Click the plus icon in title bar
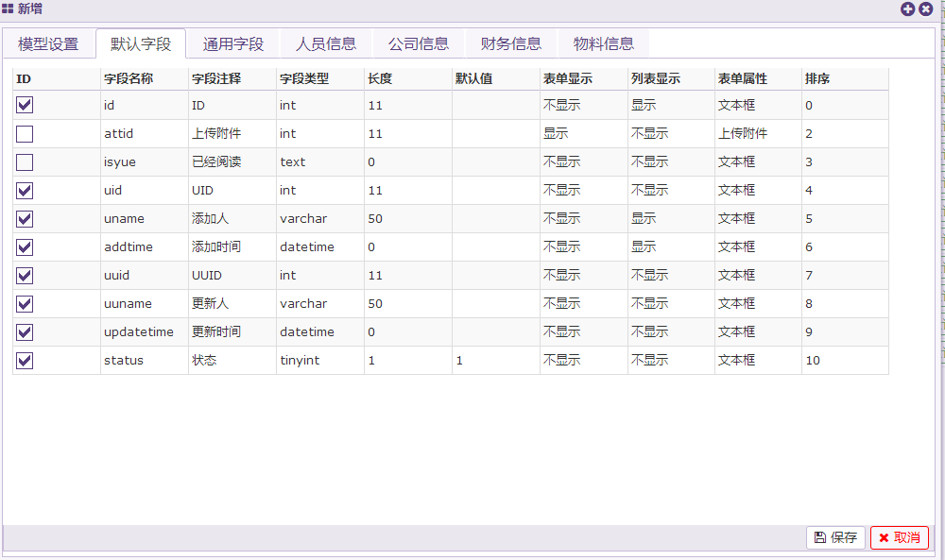The width and height of the screenshot is (945, 560). 907,8
